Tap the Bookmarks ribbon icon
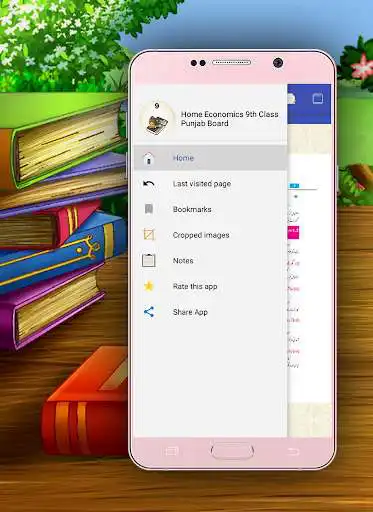 149,209
